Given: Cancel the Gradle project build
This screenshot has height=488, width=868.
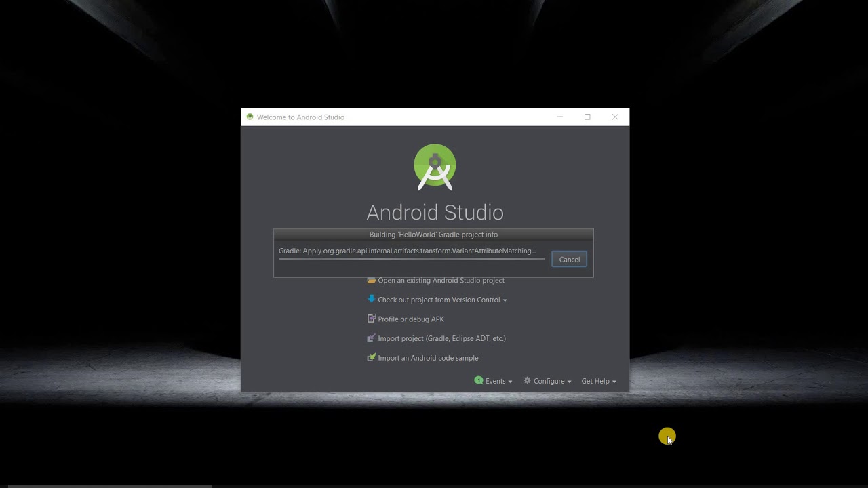Looking at the screenshot, I should tap(569, 260).
